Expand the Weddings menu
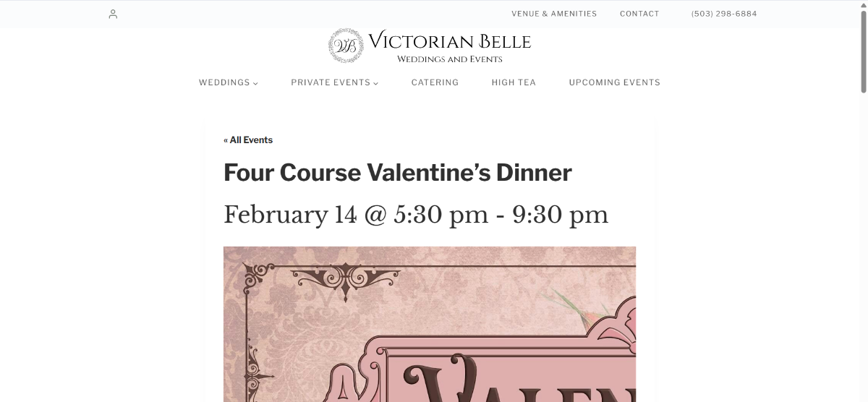The image size is (868, 402). point(224,82)
